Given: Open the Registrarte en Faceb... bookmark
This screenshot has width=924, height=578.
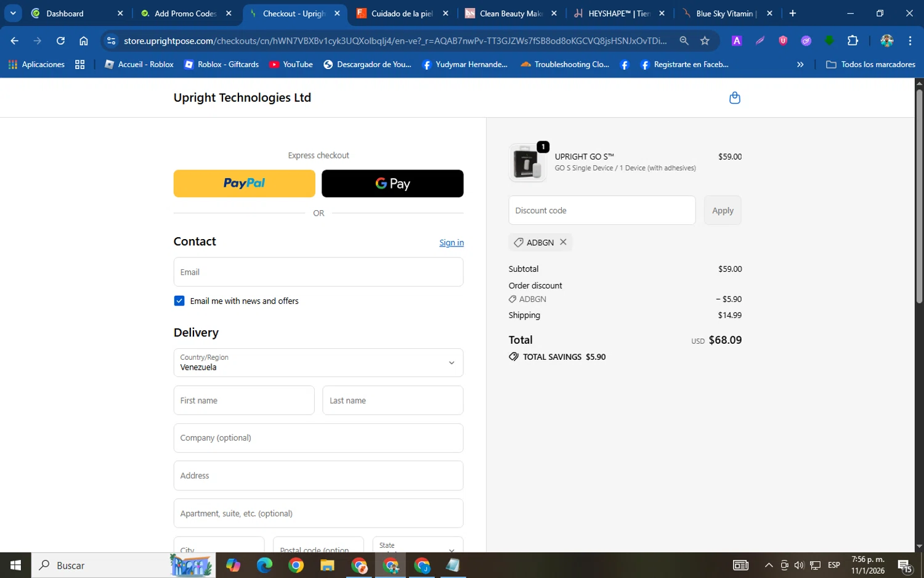Looking at the screenshot, I should 684,64.
